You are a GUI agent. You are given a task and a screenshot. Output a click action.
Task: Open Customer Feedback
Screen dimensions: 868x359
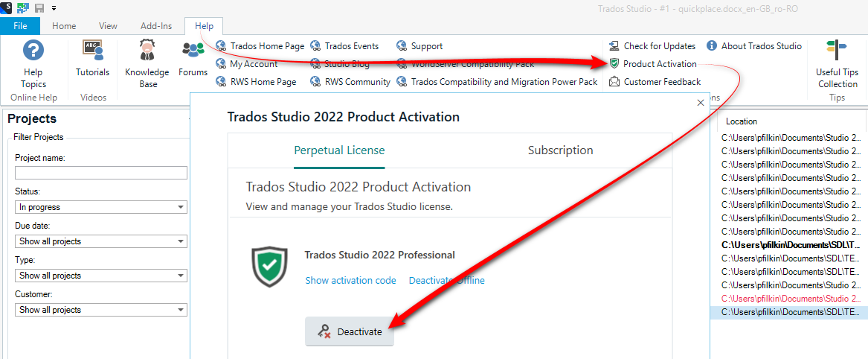click(x=655, y=81)
